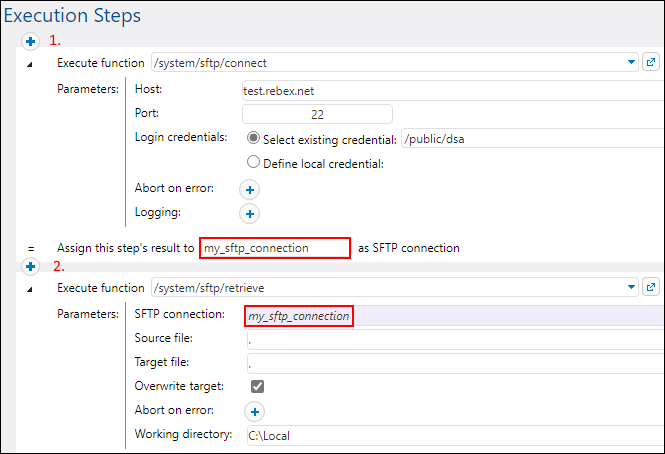Viewport: 665px width, 454px height.
Task: Add Abort on error in connect step
Action: (250, 188)
